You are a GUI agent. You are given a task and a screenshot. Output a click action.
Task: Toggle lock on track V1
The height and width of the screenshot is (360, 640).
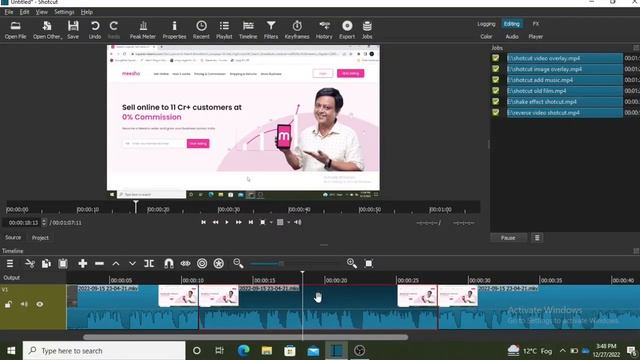point(8,304)
